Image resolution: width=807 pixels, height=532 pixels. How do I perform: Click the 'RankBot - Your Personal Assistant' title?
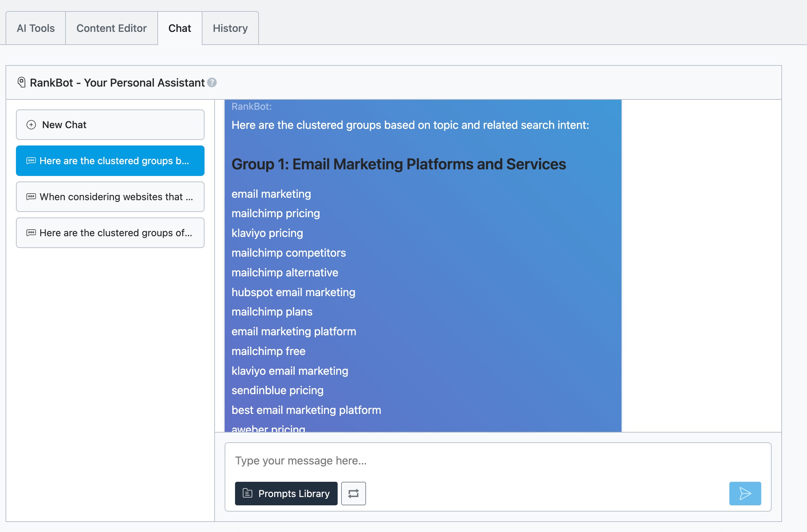pos(117,83)
